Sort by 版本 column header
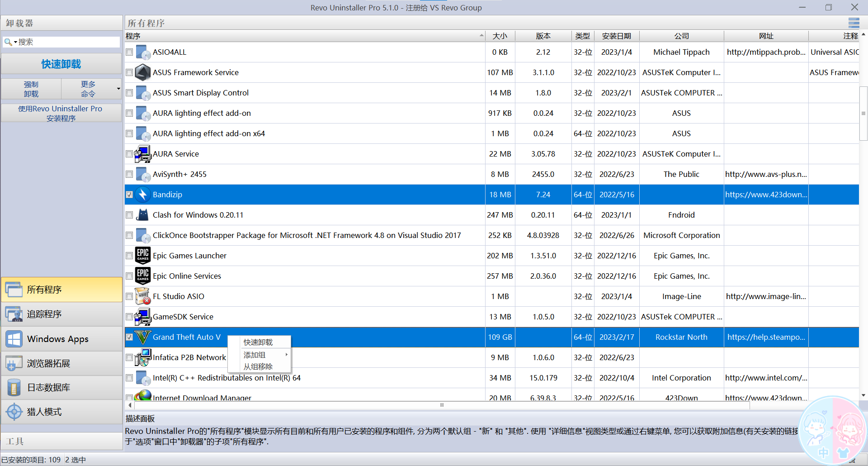The width and height of the screenshot is (868, 466). tap(543, 36)
